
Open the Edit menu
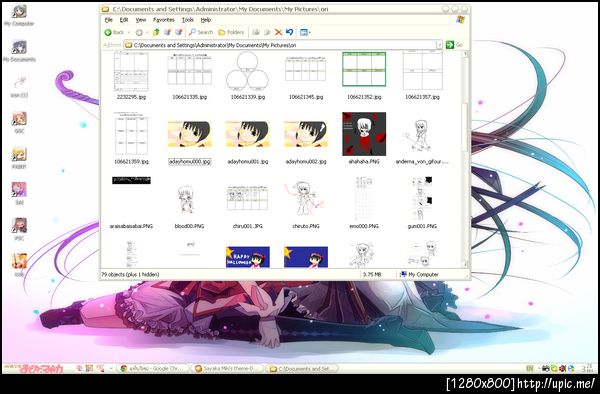click(124, 20)
